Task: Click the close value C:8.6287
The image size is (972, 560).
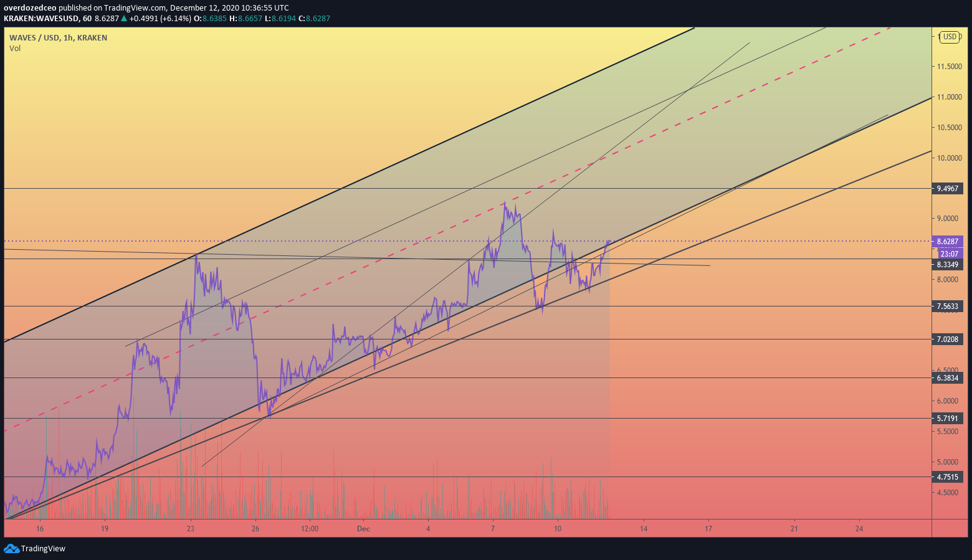Action: (314, 19)
